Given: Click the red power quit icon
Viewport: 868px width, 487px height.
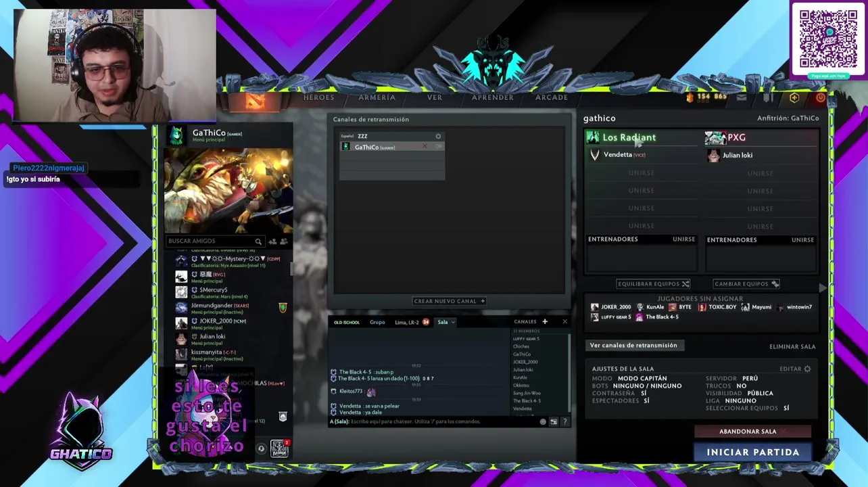Looking at the screenshot, I should tap(820, 97).
